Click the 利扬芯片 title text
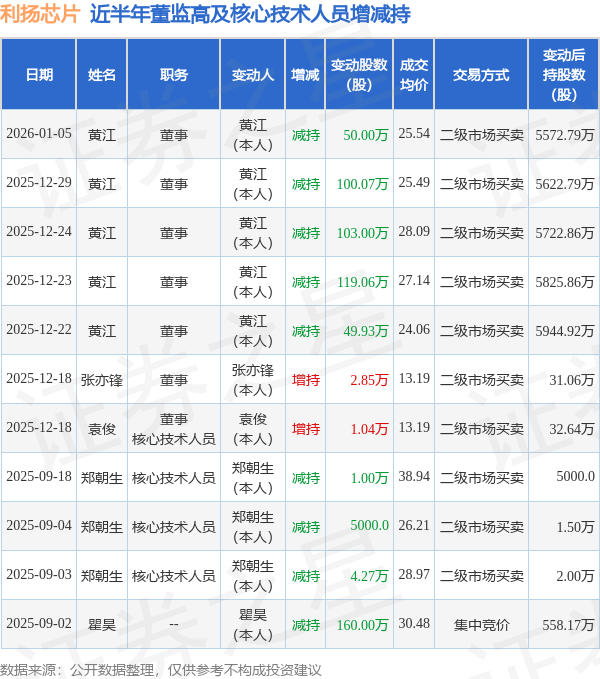The image size is (600, 679). [40, 14]
